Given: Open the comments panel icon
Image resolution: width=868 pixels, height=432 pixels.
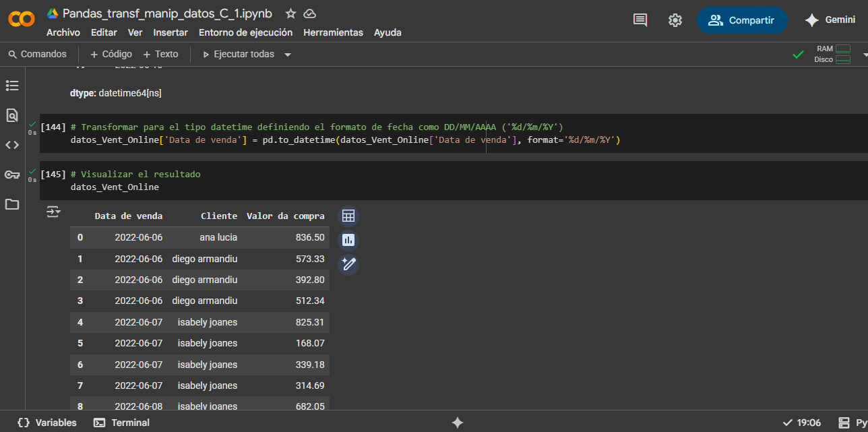Looking at the screenshot, I should click(640, 20).
